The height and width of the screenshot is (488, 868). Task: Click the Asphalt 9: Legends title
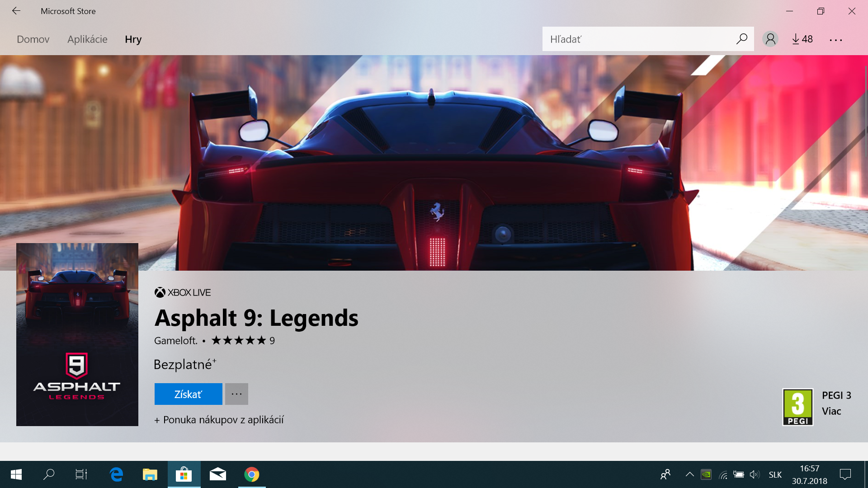(x=256, y=318)
